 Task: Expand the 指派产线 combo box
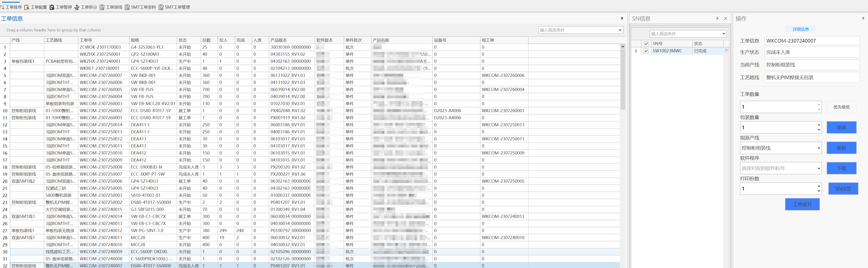point(819,148)
